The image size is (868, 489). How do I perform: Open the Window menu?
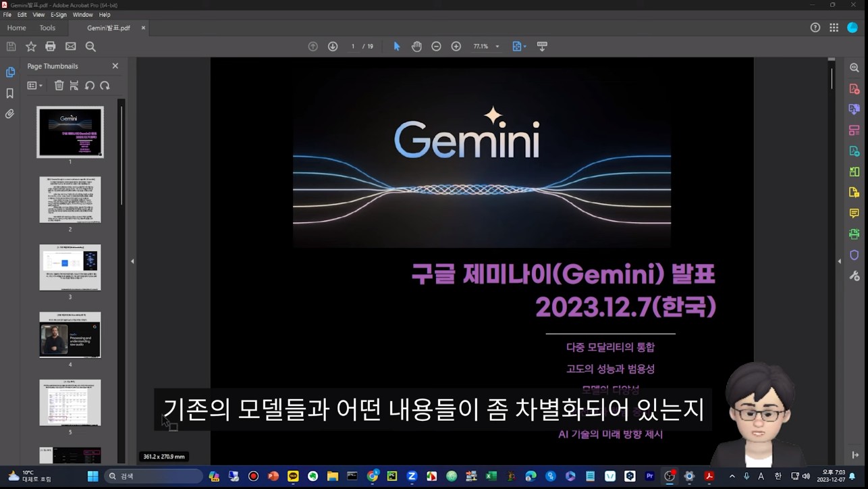tap(82, 15)
